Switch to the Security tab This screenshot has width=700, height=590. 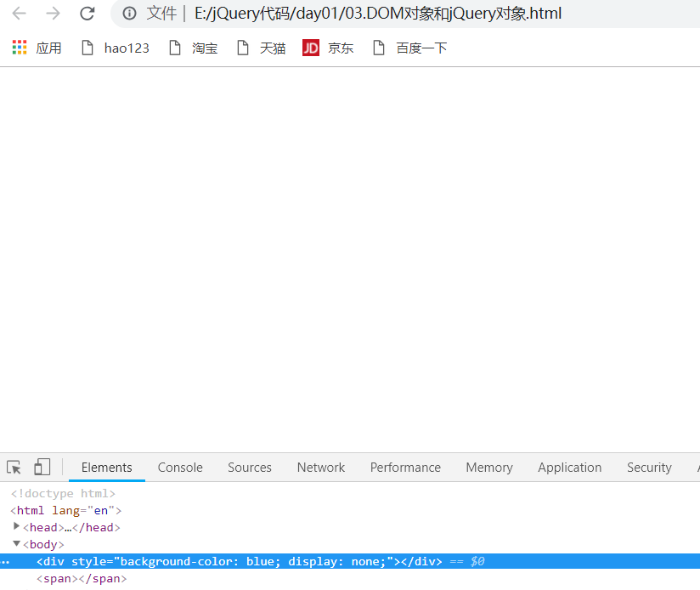[x=649, y=468]
